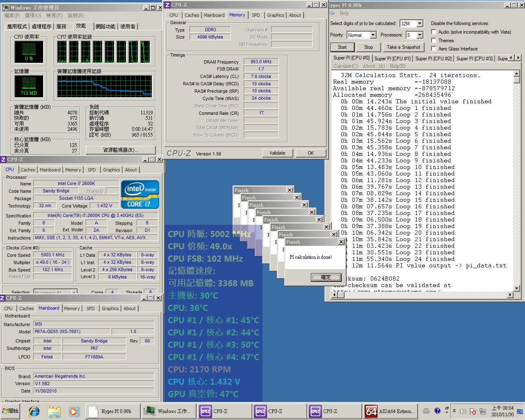
Task: Open 資源監視器(R)... from Task Manager
Action: click(x=121, y=150)
